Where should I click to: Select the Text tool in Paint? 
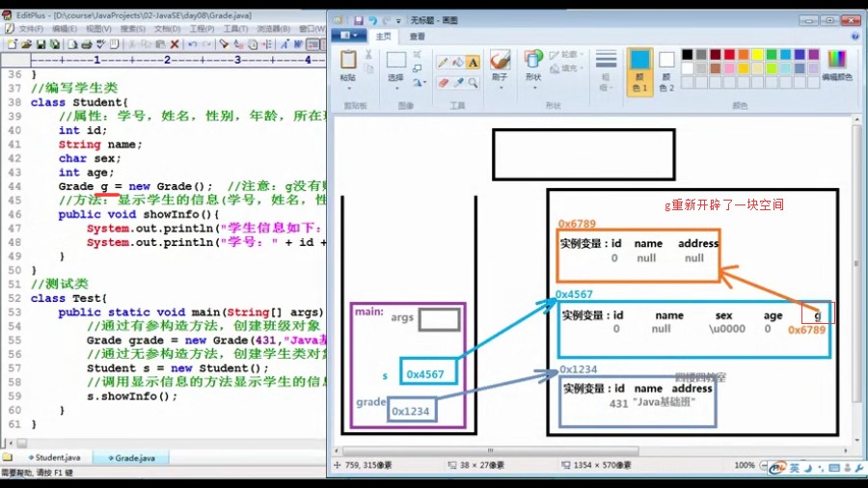click(473, 63)
